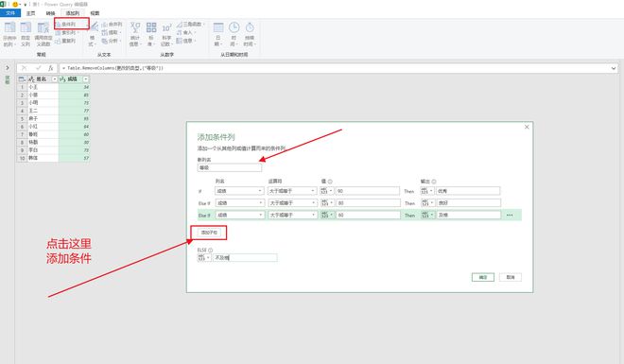Expand the formula bar dropdown arrow
This screenshot has height=364, width=624.
(x=614, y=68)
